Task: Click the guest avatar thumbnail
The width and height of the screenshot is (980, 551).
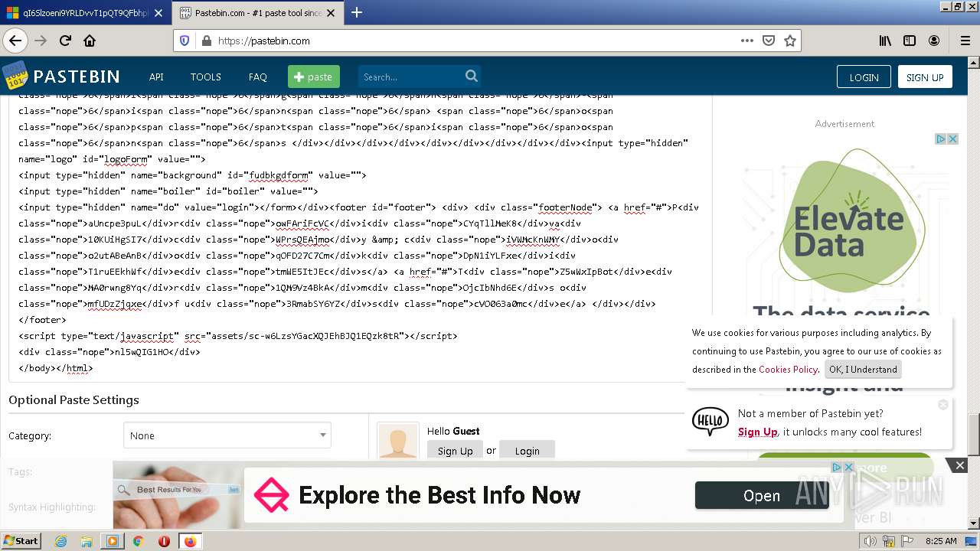Action: point(398,442)
